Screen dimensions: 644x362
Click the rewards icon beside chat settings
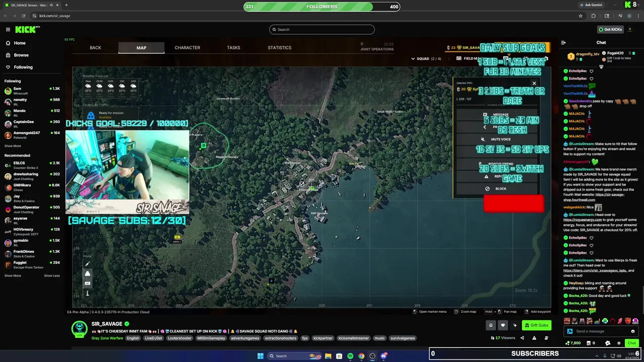[608, 343]
